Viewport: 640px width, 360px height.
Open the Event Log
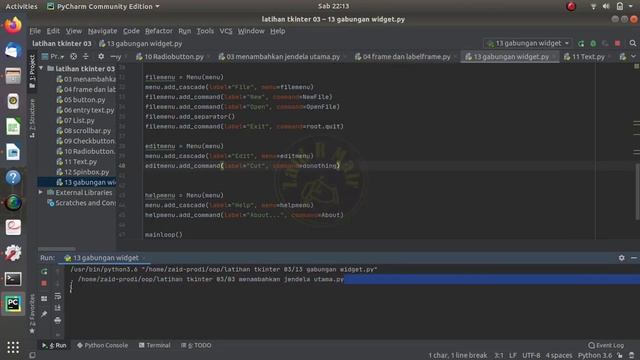tap(606, 345)
